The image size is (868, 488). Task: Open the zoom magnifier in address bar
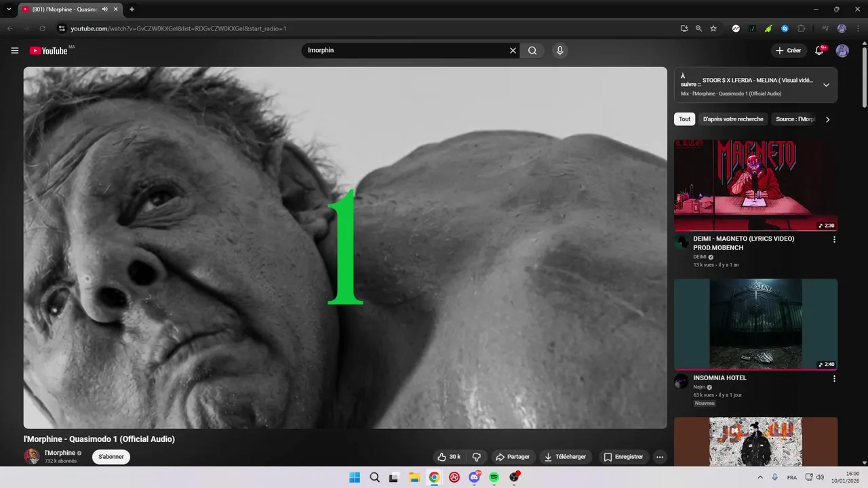click(x=698, y=28)
